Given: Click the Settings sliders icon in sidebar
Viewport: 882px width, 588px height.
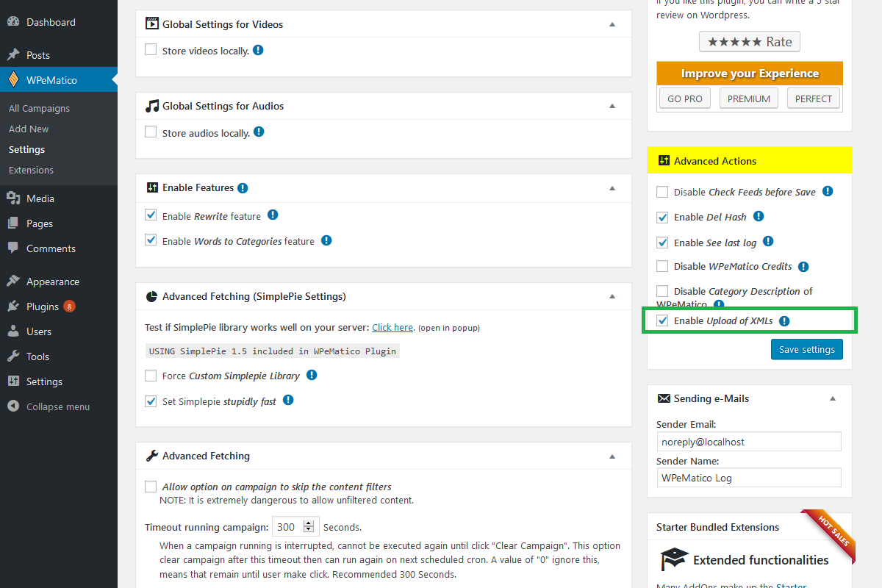Looking at the screenshot, I should point(13,381).
